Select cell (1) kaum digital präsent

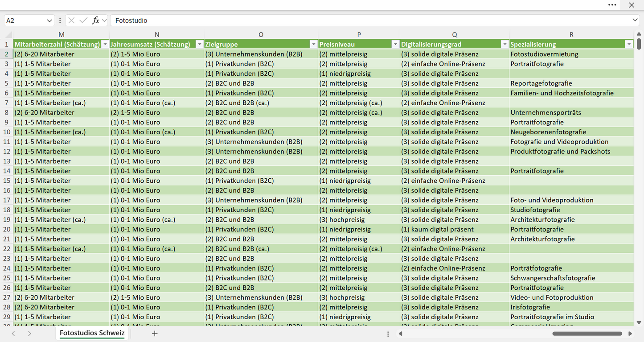pos(455,229)
